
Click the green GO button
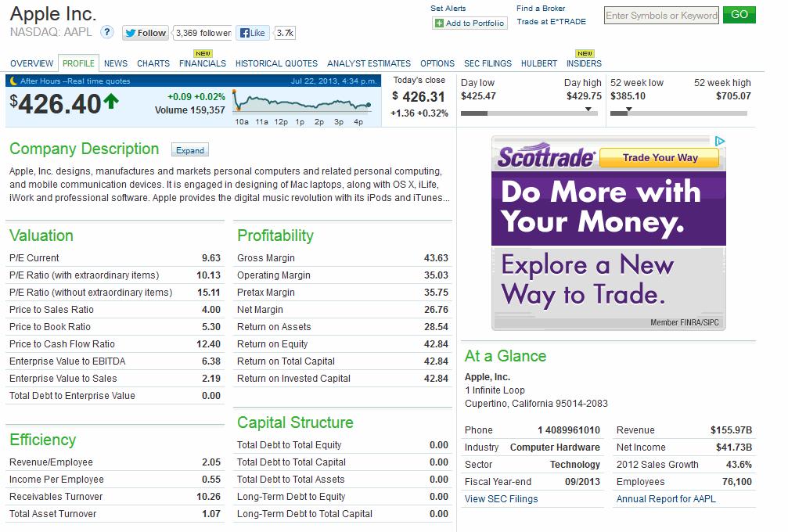point(739,15)
